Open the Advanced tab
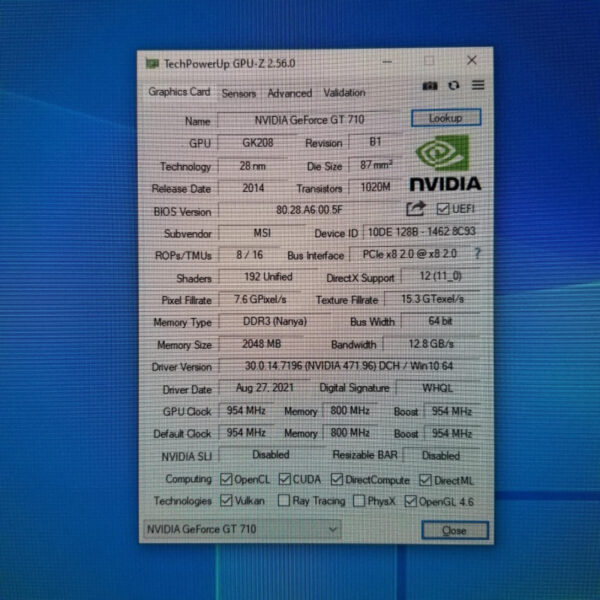Image resolution: width=600 pixels, height=600 pixels. pyautogui.click(x=290, y=93)
